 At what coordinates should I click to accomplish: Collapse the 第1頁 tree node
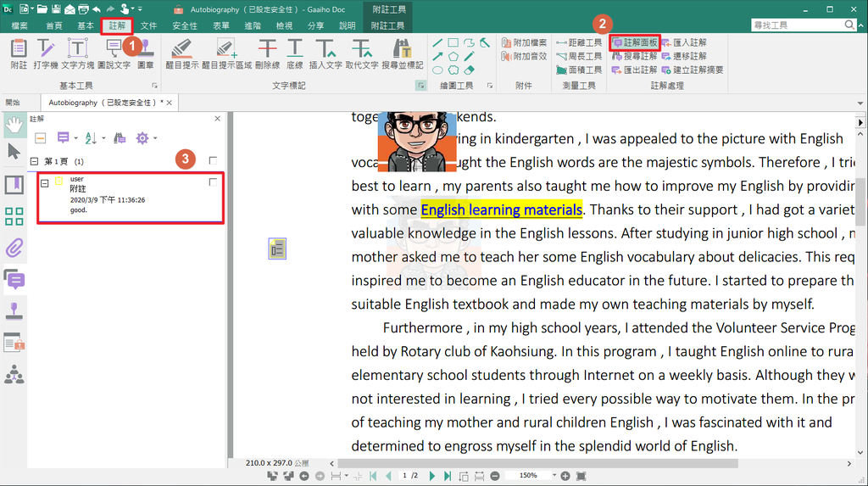click(x=34, y=161)
